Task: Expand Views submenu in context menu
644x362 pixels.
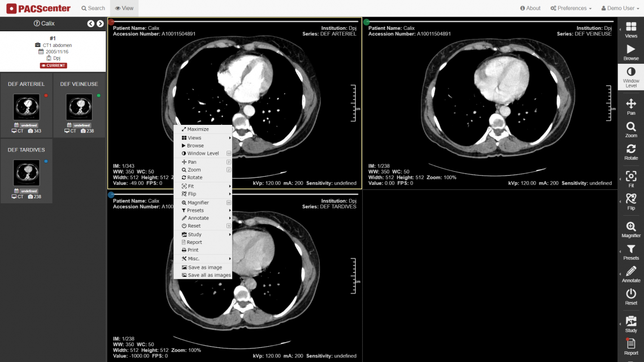Action: tap(203, 138)
